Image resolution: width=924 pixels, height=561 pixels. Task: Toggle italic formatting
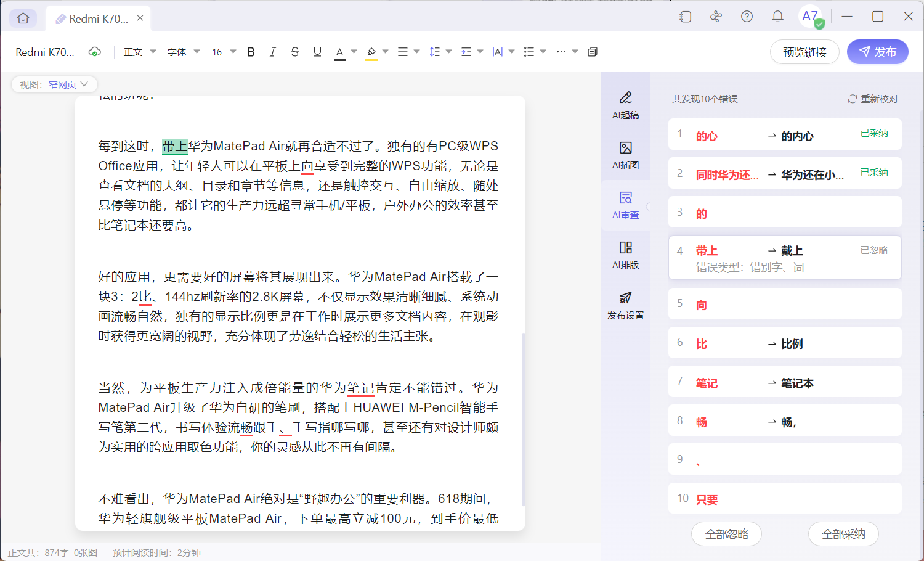coord(272,52)
